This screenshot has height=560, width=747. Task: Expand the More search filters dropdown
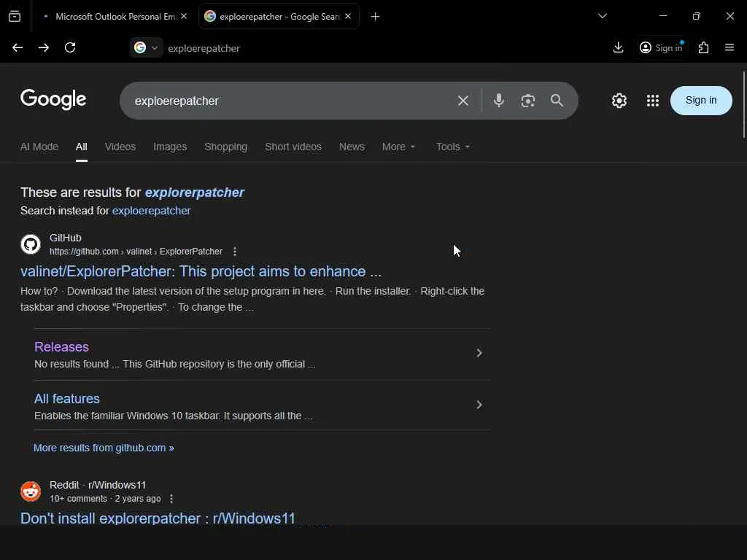399,147
